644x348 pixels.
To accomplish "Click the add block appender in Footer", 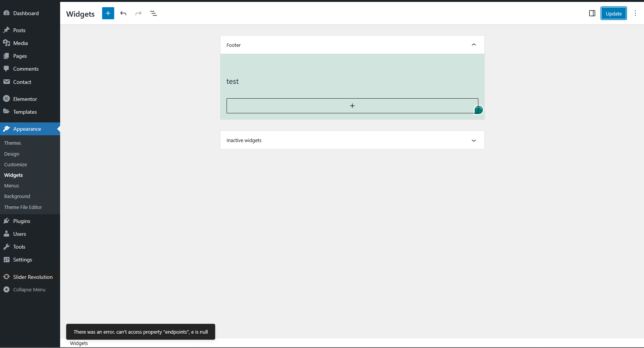I will tap(352, 106).
